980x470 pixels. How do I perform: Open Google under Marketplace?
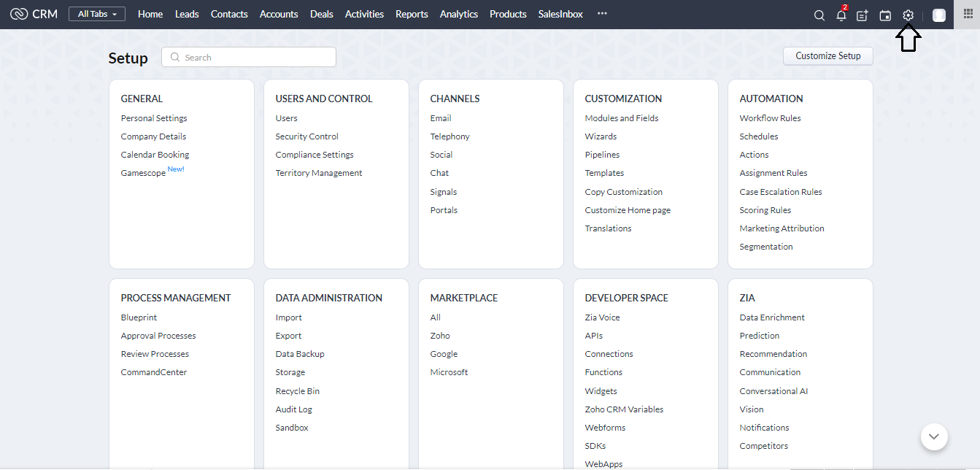pyautogui.click(x=444, y=354)
